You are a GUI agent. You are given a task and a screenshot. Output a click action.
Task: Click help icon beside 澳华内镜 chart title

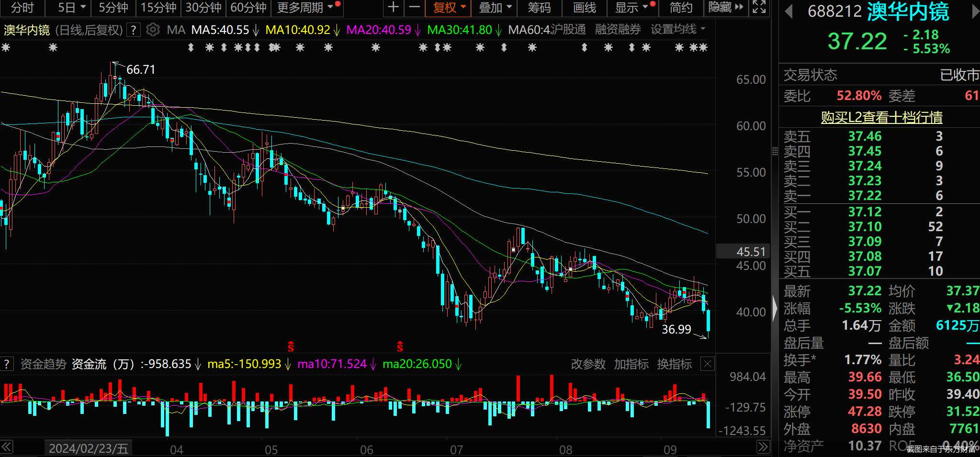(134, 30)
